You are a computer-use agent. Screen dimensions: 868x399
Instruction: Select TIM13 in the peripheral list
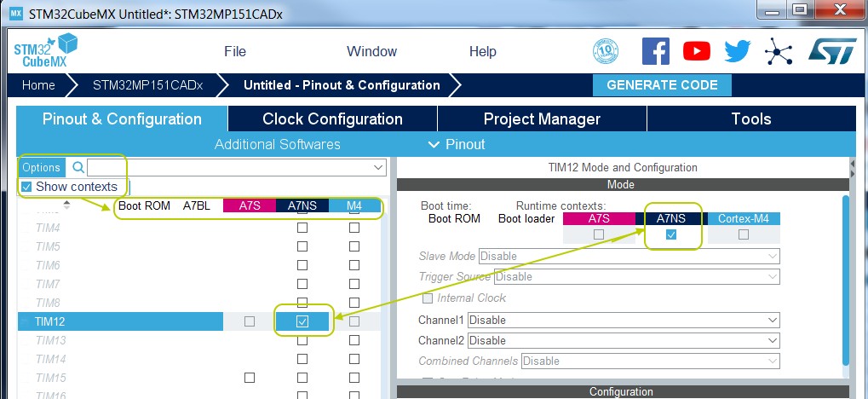coord(50,340)
